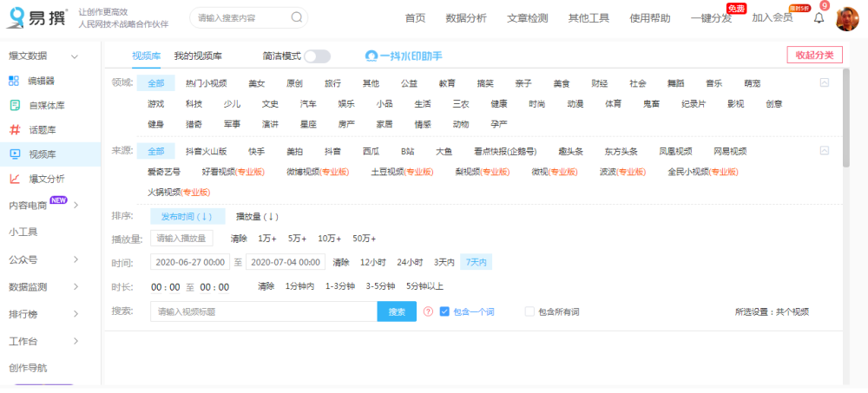Open 编辑器 in the sidebar
This screenshot has width=868, height=393.
[42, 81]
